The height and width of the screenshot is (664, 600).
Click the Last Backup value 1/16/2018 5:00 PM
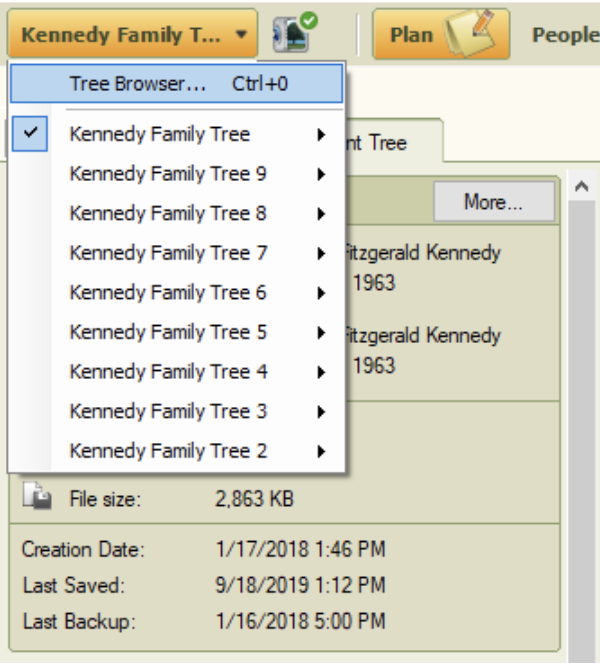point(301,621)
